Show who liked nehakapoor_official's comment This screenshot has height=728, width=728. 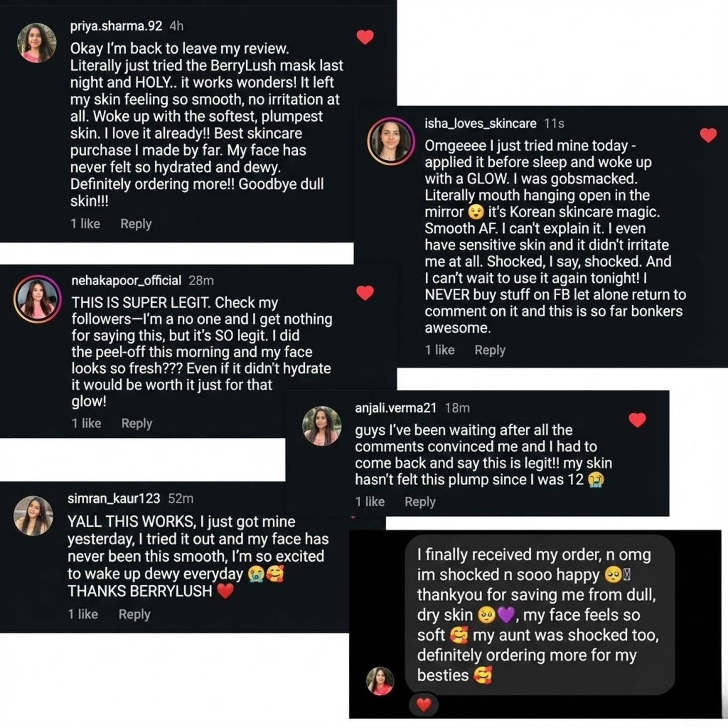click(x=86, y=424)
